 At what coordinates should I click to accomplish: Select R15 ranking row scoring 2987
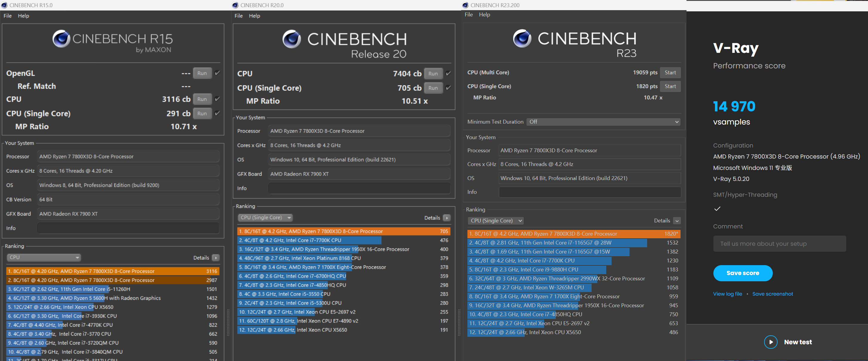pos(113,280)
